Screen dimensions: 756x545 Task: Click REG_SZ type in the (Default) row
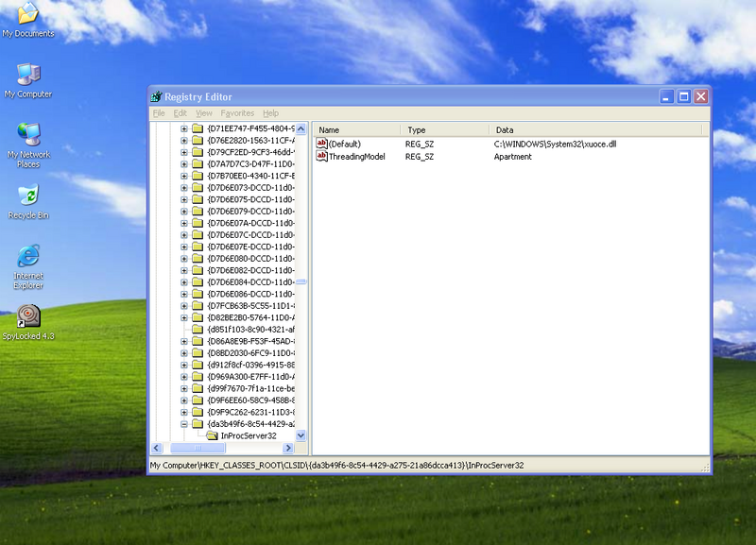pyautogui.click(x=420, y=144)
